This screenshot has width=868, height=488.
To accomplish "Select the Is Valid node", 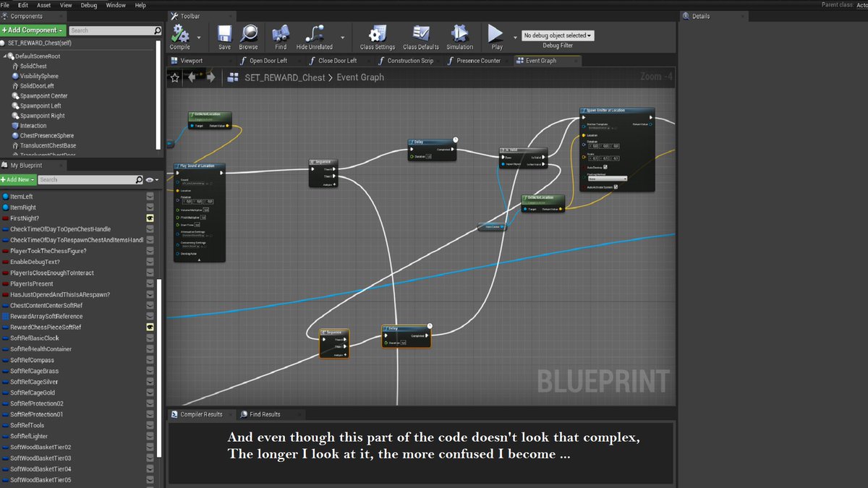I will pyautogui.click(x=523, y=158).
